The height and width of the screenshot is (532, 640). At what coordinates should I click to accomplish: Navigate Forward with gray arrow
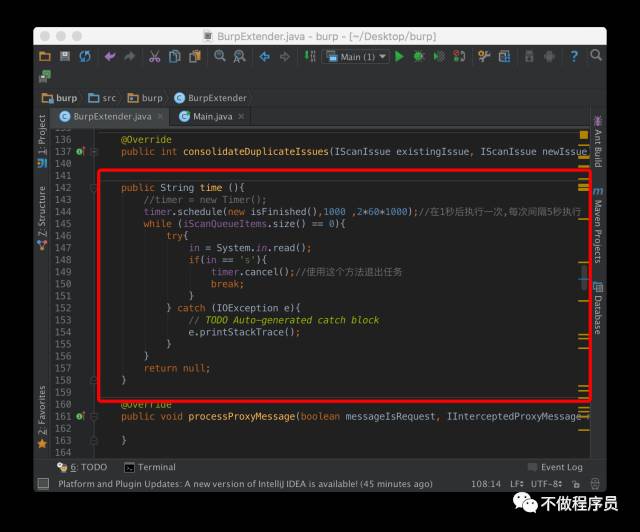[285, 56]
